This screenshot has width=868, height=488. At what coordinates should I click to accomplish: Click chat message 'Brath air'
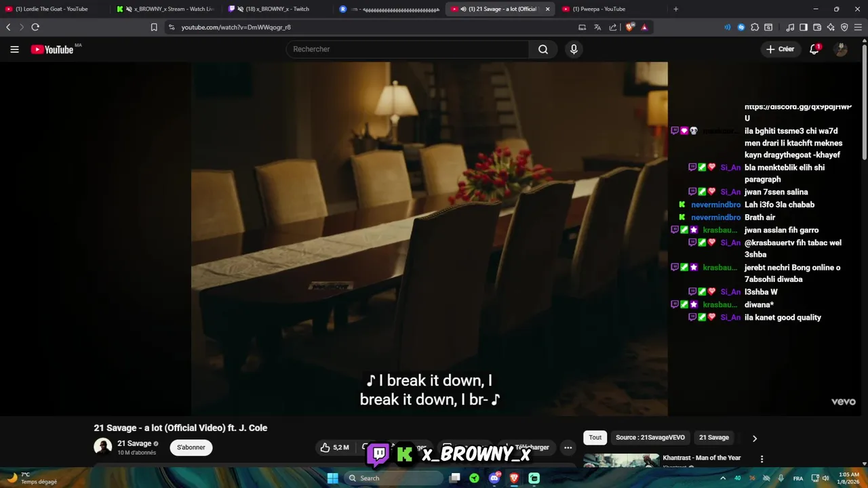[759, 218]
